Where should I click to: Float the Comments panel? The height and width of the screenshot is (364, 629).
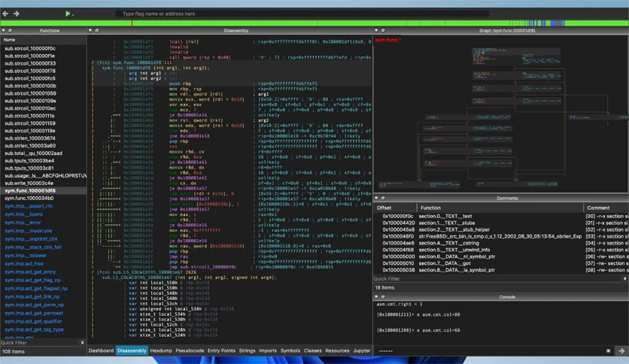point(383,198)
